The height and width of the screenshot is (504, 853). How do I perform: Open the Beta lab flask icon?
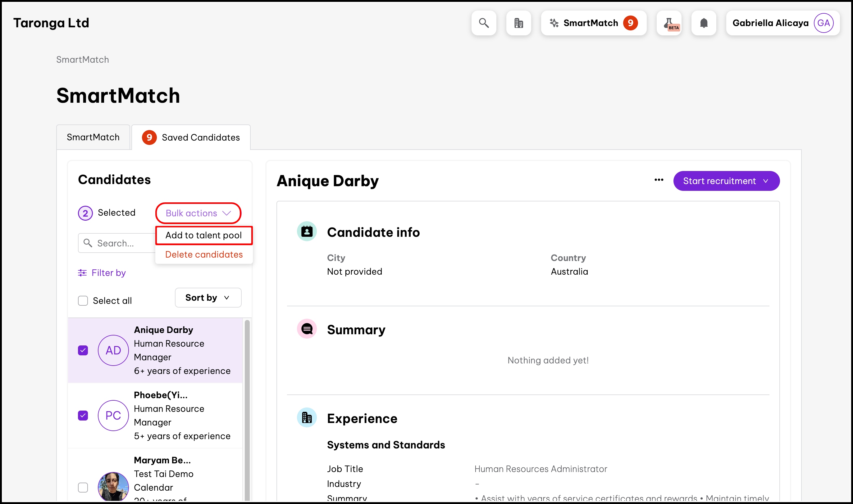pyautogui.click(x=669, y=23)
